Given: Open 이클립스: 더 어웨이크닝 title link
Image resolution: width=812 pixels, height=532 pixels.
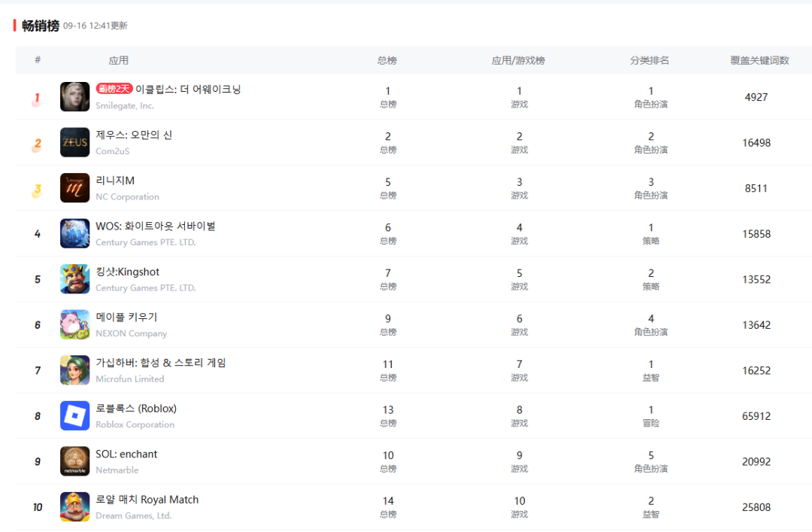Looking at the screenshot, I should coord(189,90).
